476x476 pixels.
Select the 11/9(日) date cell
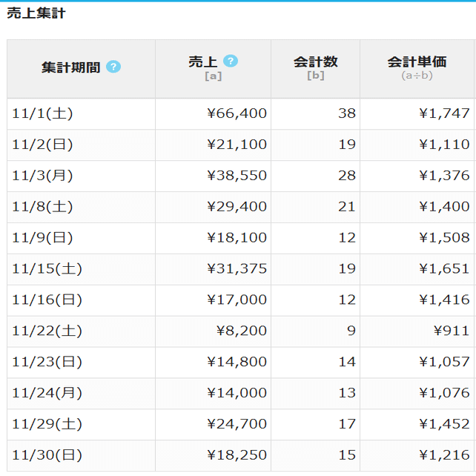click(x=43, y=238)
